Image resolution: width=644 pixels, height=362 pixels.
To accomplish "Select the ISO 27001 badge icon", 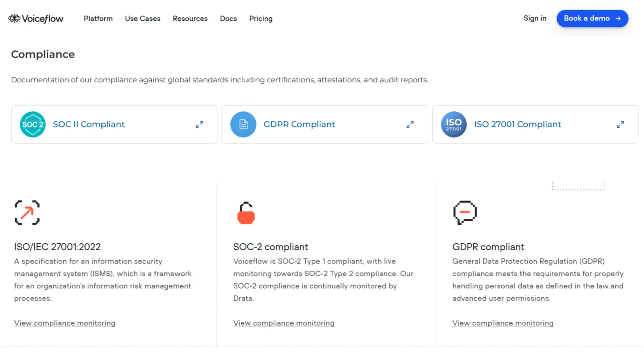I will tap(454, 125).
